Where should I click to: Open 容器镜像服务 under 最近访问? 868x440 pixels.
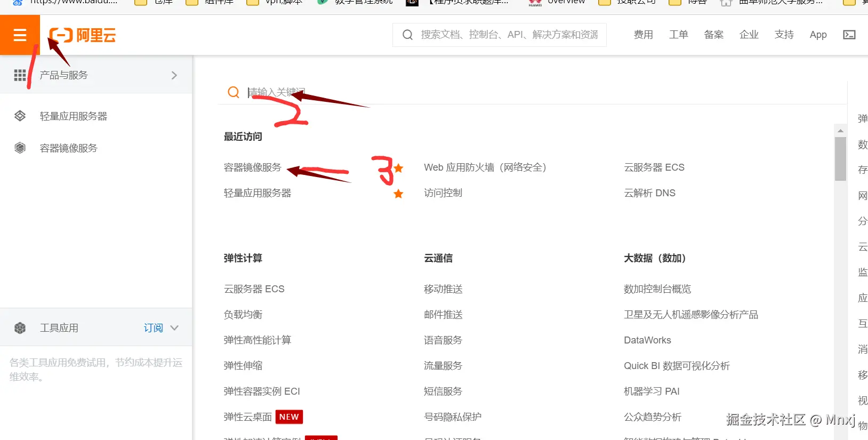tap(253, 167)
